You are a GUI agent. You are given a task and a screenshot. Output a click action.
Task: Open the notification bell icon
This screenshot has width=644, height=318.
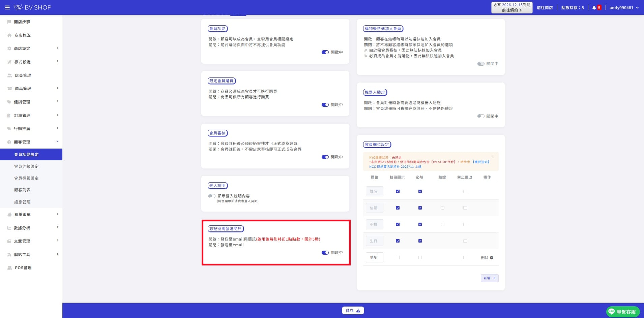click(x=594, y=8)
